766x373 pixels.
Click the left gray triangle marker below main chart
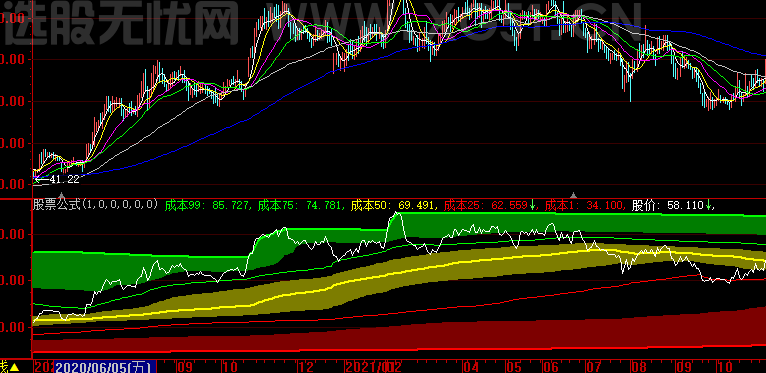coord(61,196)
